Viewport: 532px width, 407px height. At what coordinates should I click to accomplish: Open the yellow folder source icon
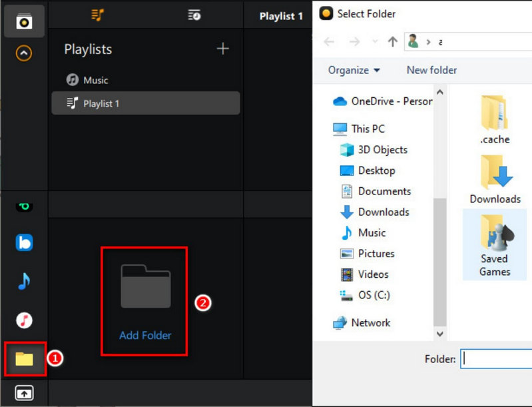(24, 359)
